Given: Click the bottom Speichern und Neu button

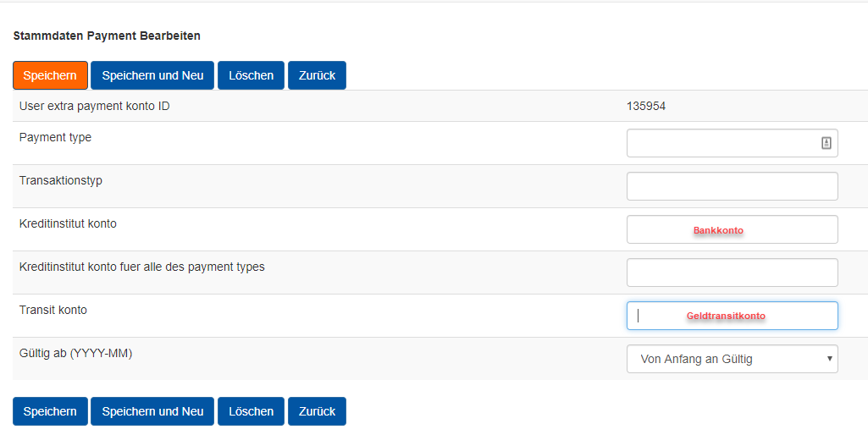Looking at the screenshot, I should (152, 411).
